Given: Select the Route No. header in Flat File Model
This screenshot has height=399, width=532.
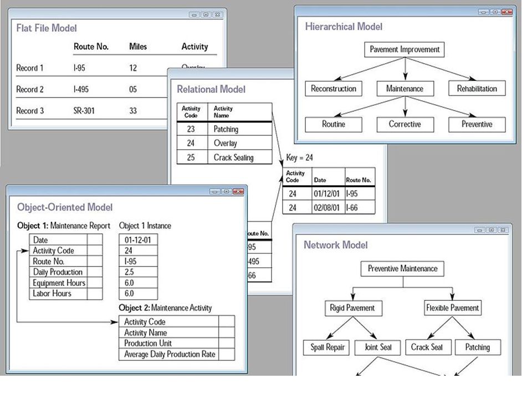Looking at the screenshot, I should click(91, 47).
